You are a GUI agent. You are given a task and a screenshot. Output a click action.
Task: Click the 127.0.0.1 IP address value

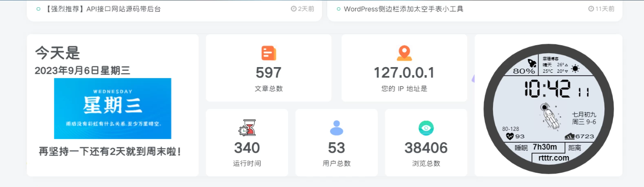coord(404,72)
